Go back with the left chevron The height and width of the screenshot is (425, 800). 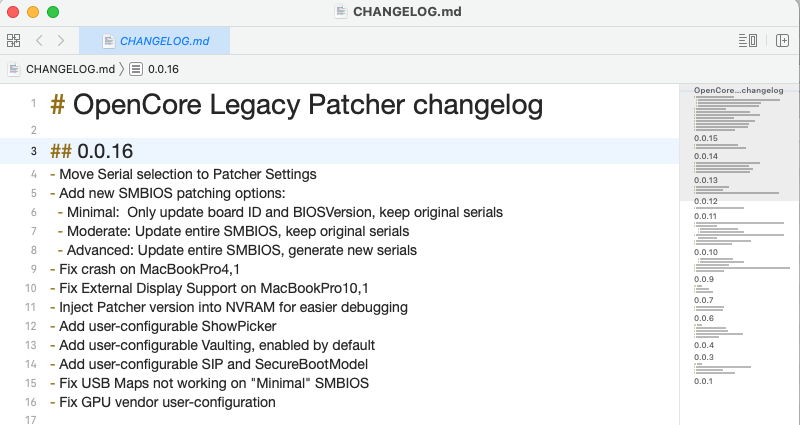tap(39, 40)
